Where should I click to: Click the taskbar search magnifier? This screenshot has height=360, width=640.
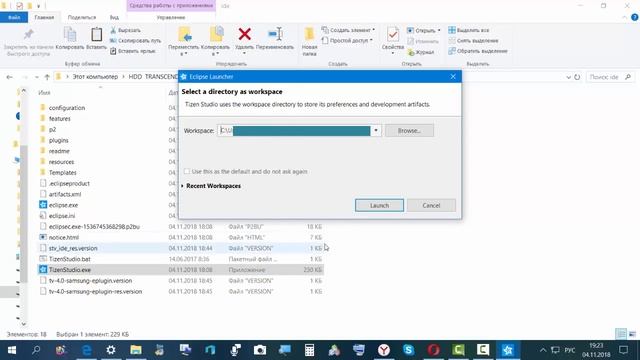[36, 350]
